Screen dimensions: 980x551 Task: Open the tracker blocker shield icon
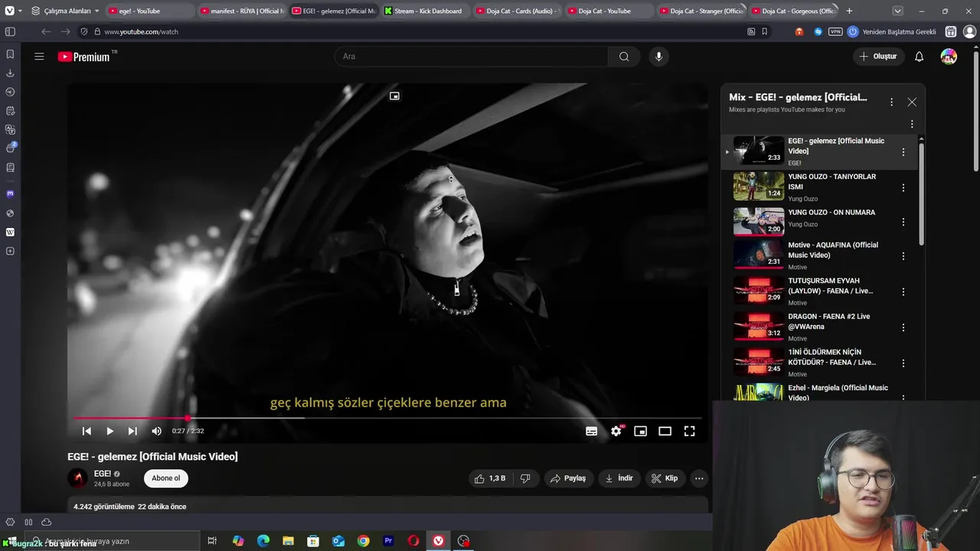(x=84, y=31)
